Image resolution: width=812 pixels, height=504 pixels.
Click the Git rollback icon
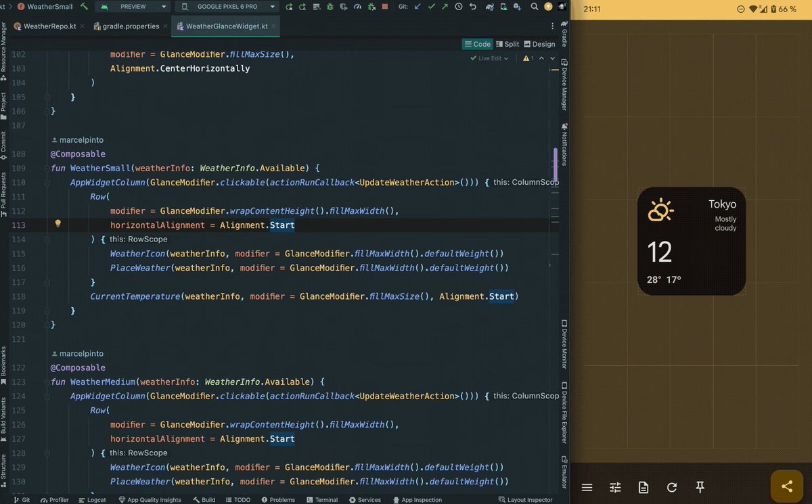coord(473,7)
